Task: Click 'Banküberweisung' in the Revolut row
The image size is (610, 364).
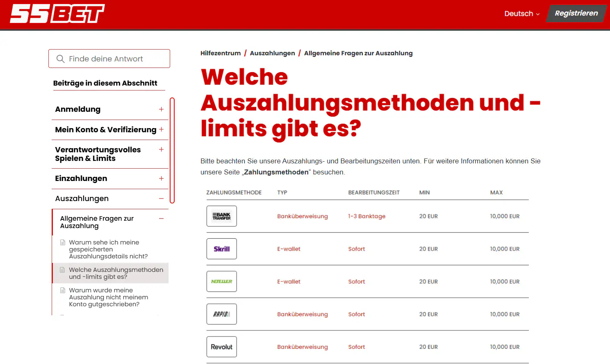Action: (x=303, y=347)
